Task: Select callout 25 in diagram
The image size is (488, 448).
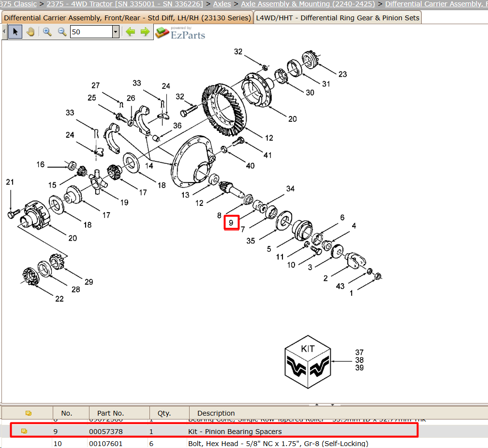Action: tap(92, 98)
